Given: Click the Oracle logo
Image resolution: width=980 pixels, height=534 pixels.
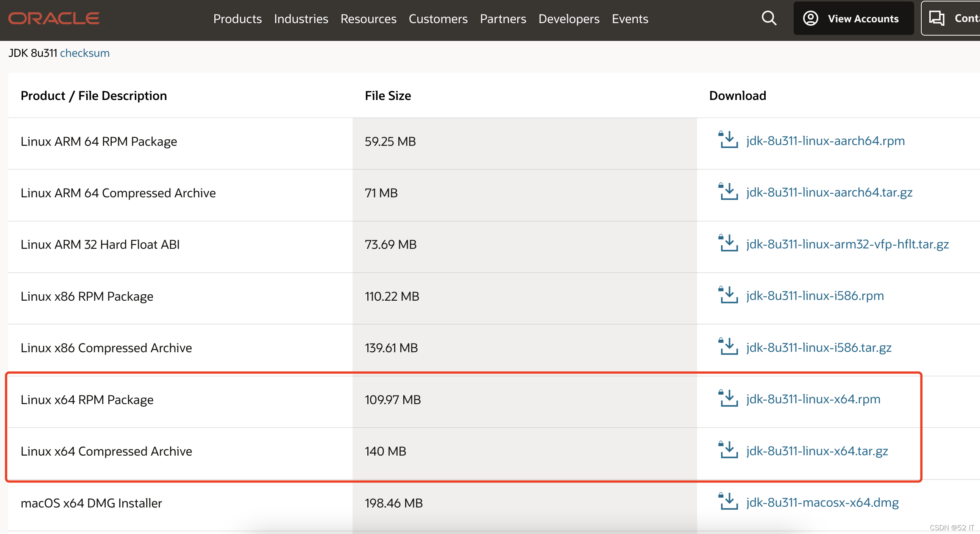Looking at the screenshot, I should coord(54,18).
